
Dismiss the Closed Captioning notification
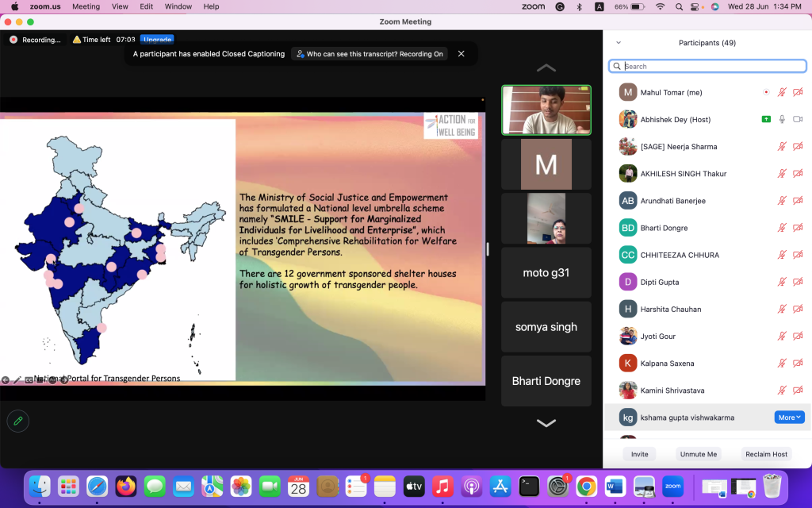461,54
